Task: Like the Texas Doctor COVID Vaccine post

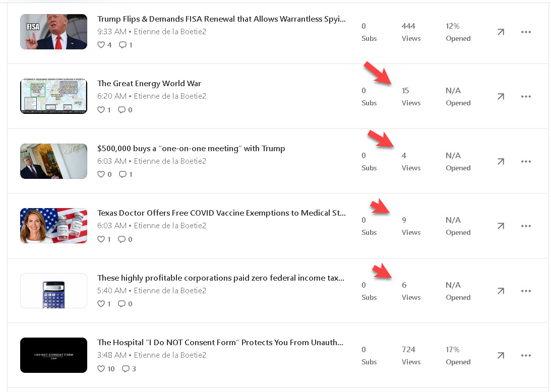Action: tap(101, 239)
